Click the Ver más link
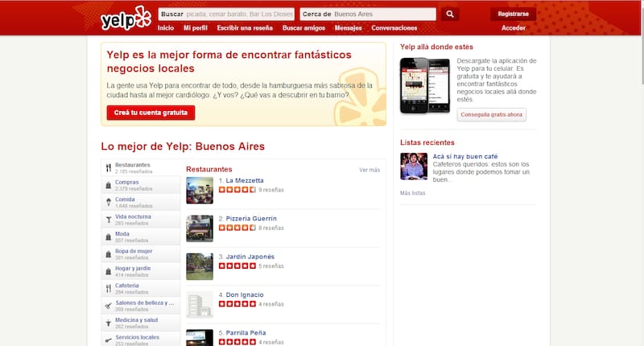Screen dimensions: 644x346 369,170
